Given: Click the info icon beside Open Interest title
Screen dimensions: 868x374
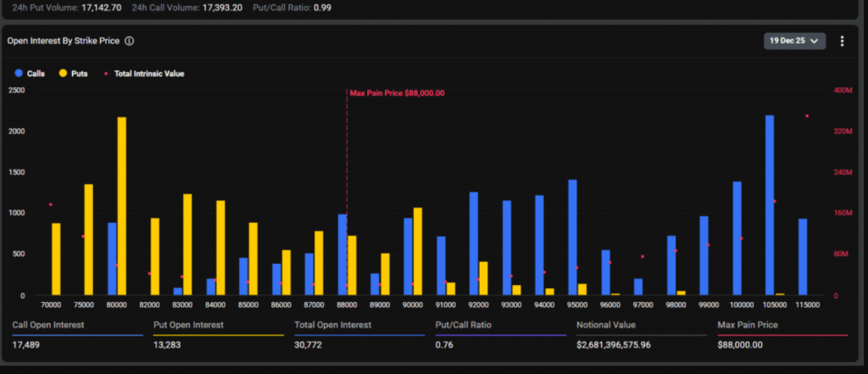Looking at the screenshot, I should click(x=129, y=41).
